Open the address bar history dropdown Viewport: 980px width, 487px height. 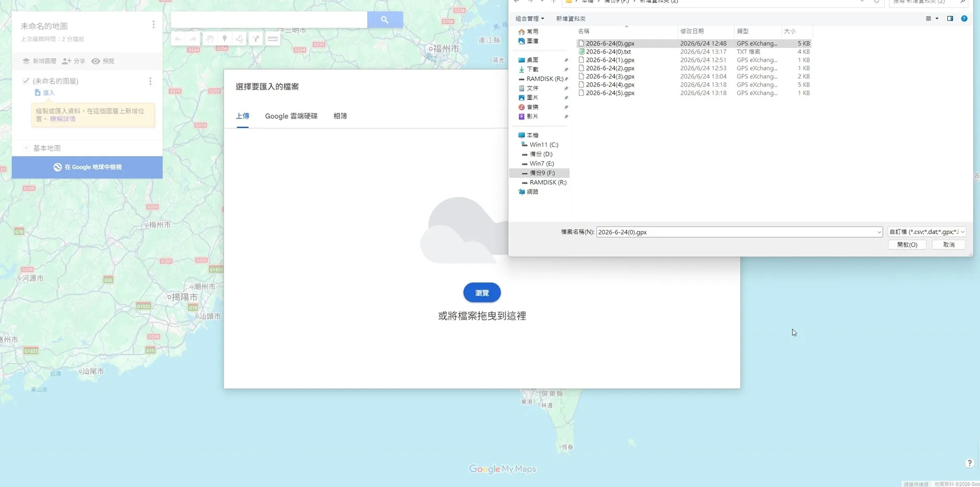click(862, 2)
